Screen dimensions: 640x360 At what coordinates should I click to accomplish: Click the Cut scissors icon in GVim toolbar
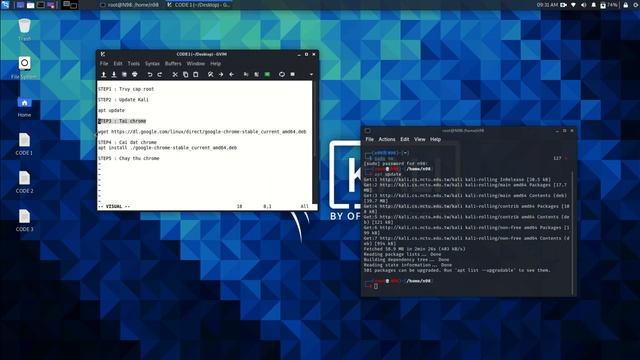tap(175, 74)
